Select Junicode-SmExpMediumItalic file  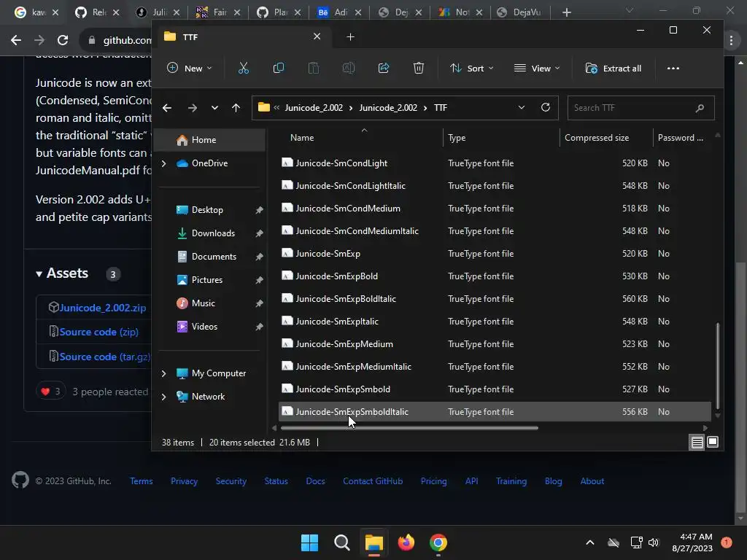coord(495,367)
